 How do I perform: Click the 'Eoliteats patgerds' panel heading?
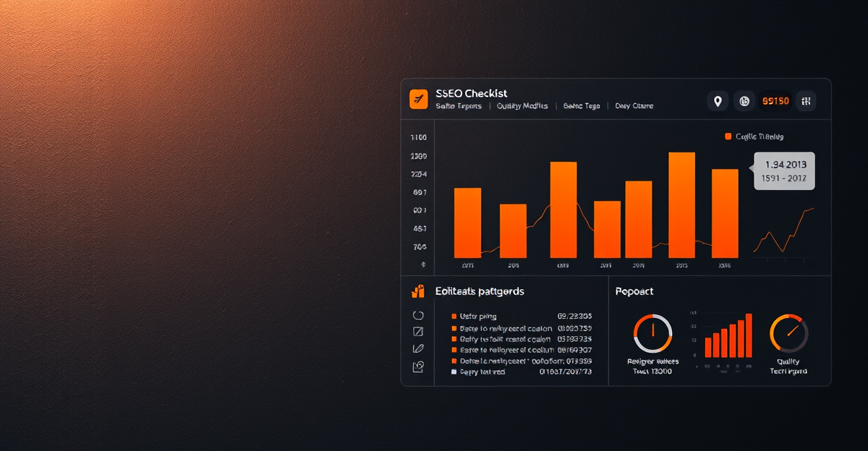(x=480, y=291)
